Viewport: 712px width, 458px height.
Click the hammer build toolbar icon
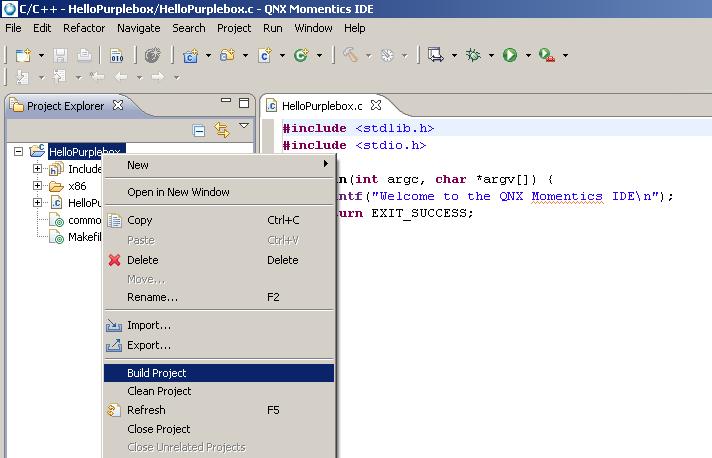(x=350, y=55)
